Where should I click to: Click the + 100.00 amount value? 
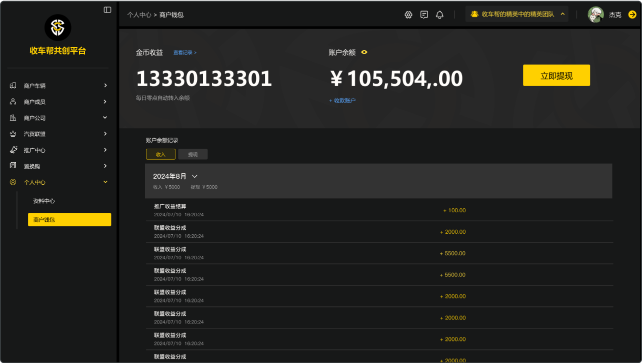[x=454, y=210]
